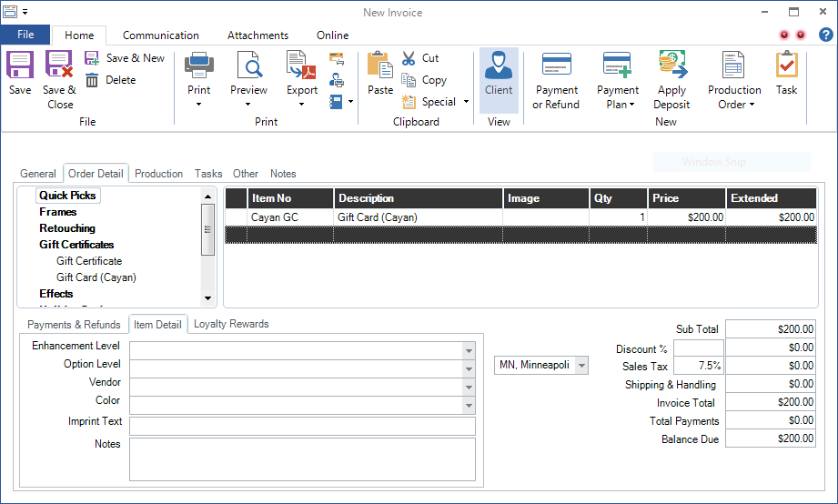The width and height of the screenshot is (838, 504).
Task: Click the Copy pages icon
Action: click(x=409, y=80)
